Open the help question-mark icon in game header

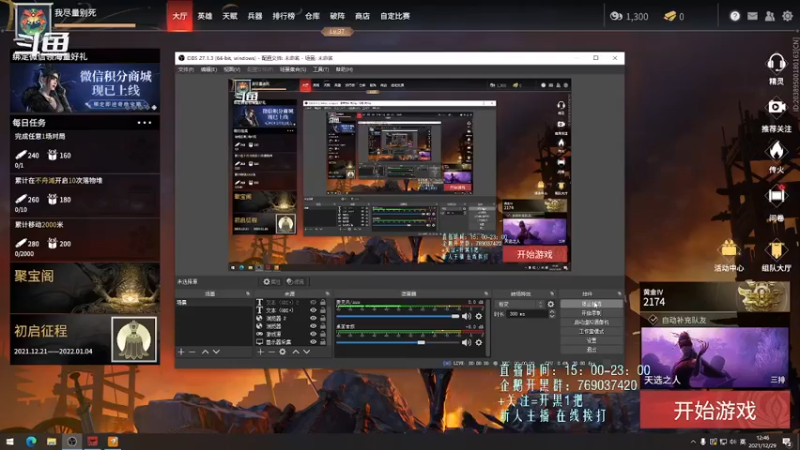[735, 16]
